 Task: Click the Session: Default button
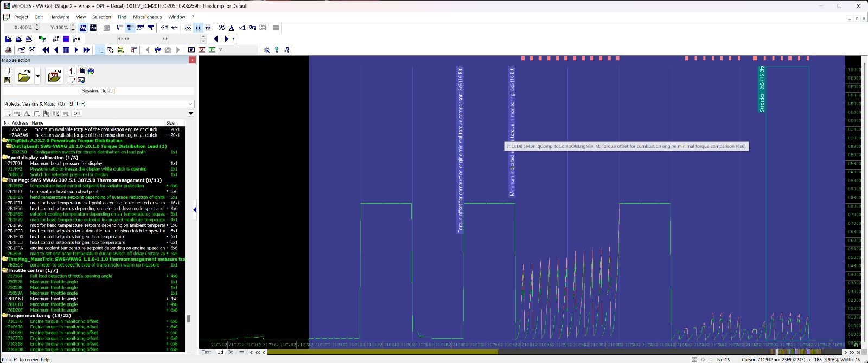(98, 90)
